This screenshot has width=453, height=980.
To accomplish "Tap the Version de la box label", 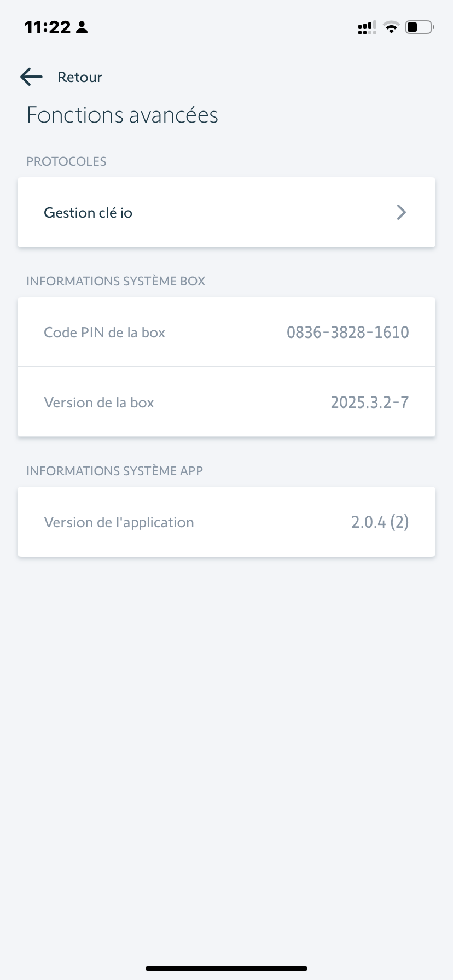I will (99, 402).
